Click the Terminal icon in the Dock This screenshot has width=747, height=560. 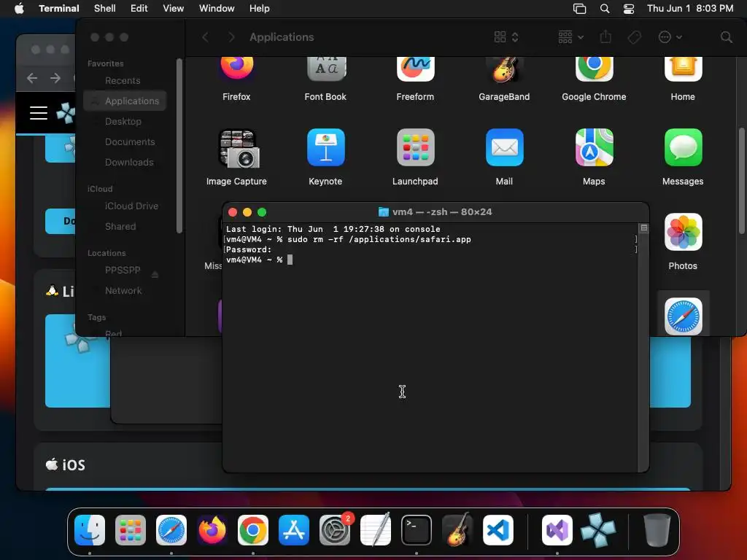[417, 529]
